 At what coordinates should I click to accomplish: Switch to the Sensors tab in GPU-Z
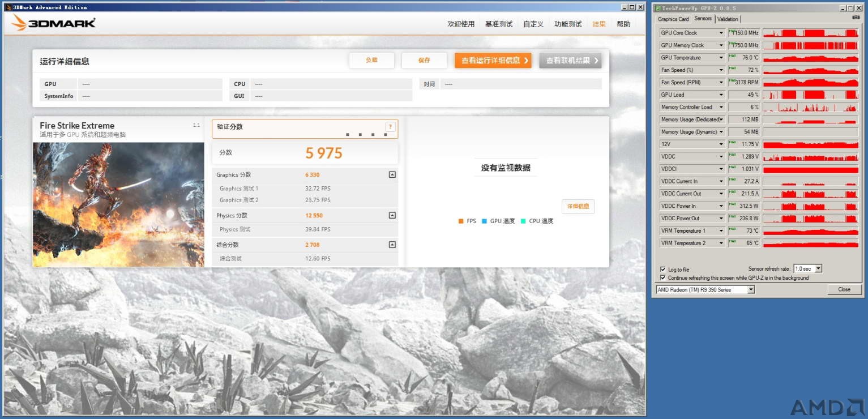(703, 18)
